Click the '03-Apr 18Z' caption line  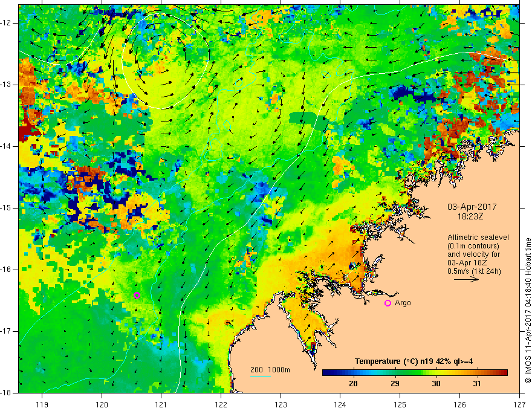pyautogui.click(x=467, y=263)
